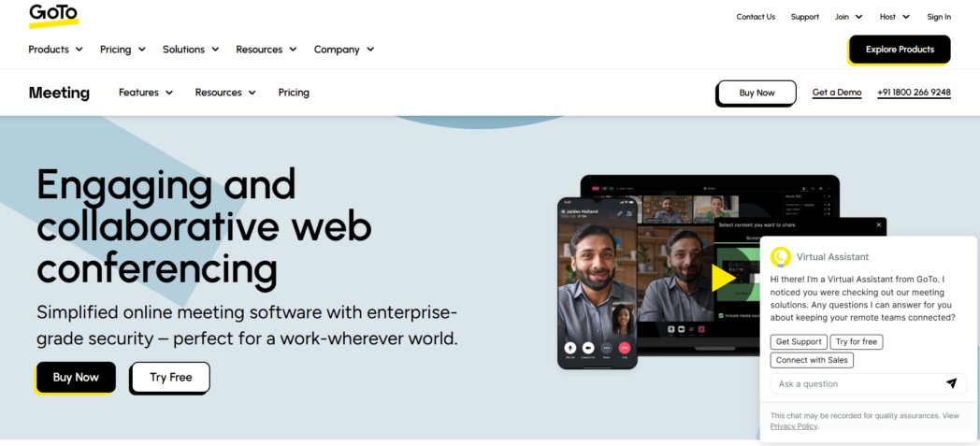
Task: Click phone number +91 1800 266 9248
Action: tap(914, 93)
